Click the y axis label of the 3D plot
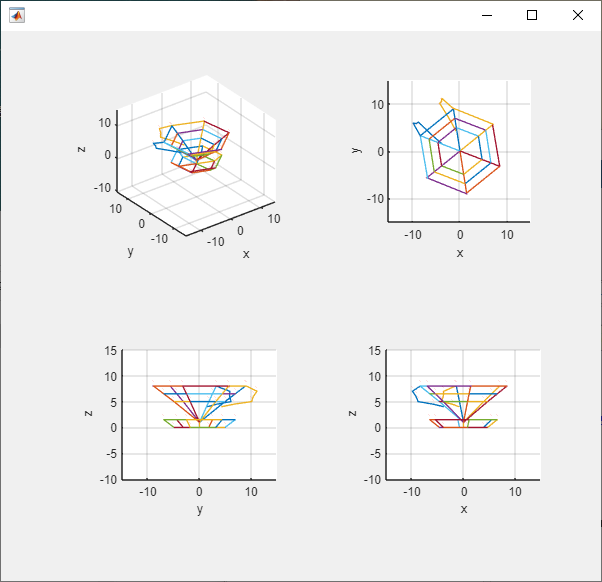602x582 pixels. click(x=131, y=252)
